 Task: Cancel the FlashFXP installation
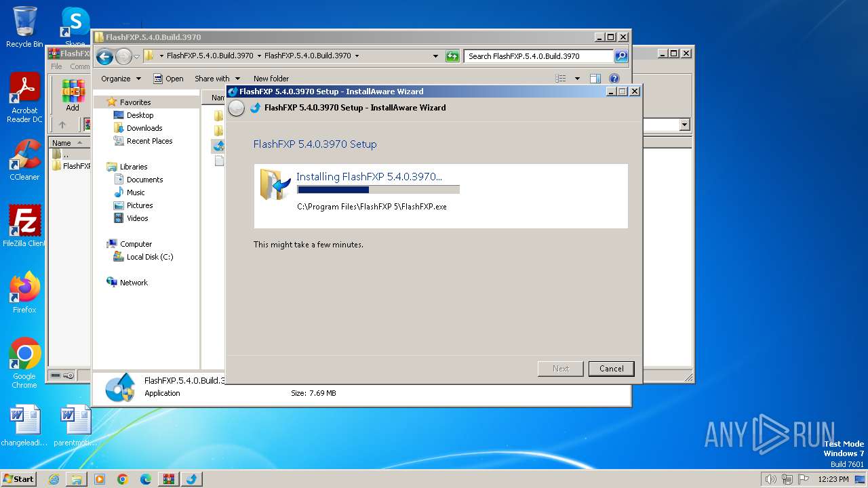point(611,369)
